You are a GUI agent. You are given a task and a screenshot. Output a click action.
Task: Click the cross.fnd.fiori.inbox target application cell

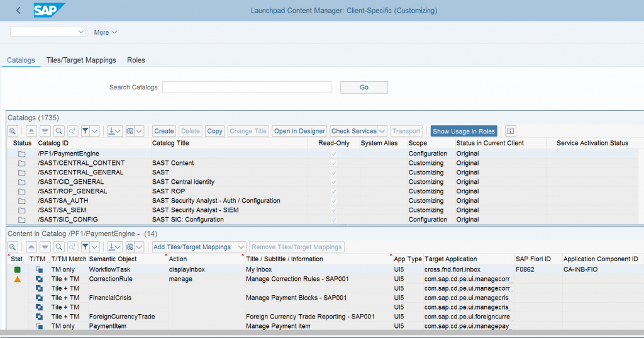click(452, 270)
